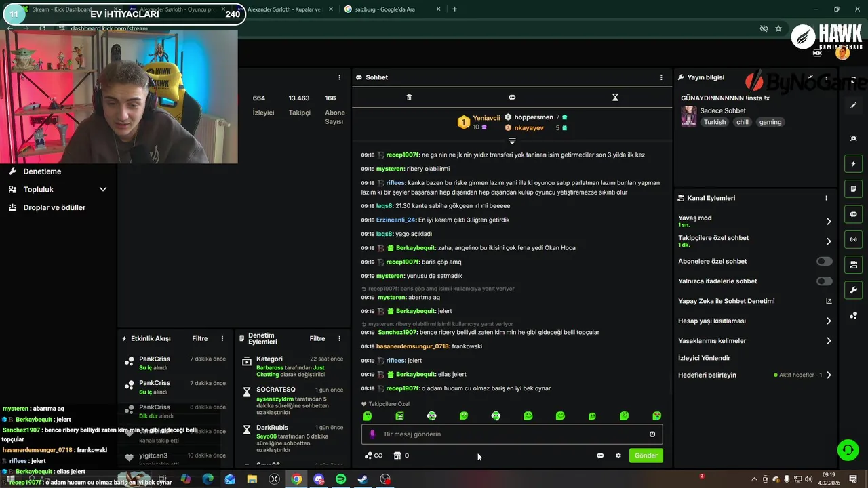Open a new browser tab with plus
Image resolution: width=868 pixels, height=488 pixels.
pyautogui.click(x=454, y=9)
